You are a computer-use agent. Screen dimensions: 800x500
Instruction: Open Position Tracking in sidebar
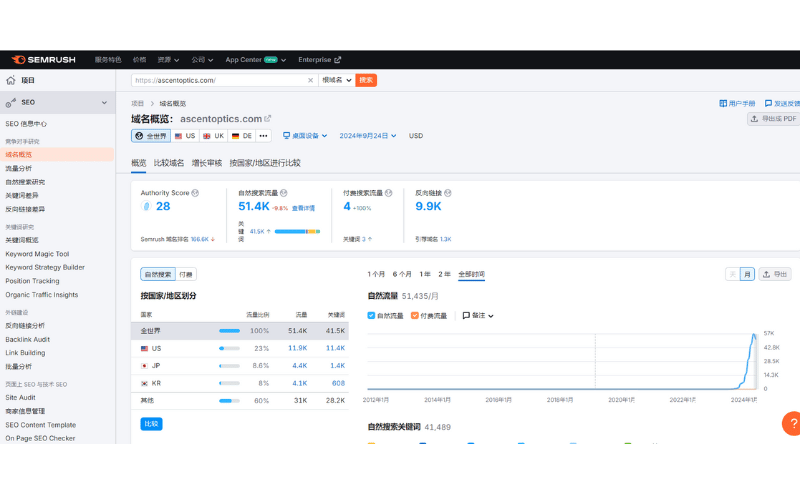32,281
